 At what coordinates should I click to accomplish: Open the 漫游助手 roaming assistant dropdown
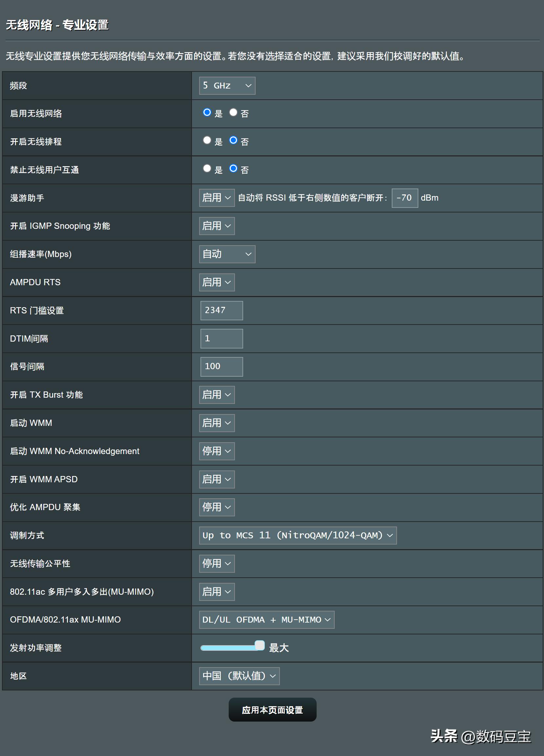coord(217,197)
